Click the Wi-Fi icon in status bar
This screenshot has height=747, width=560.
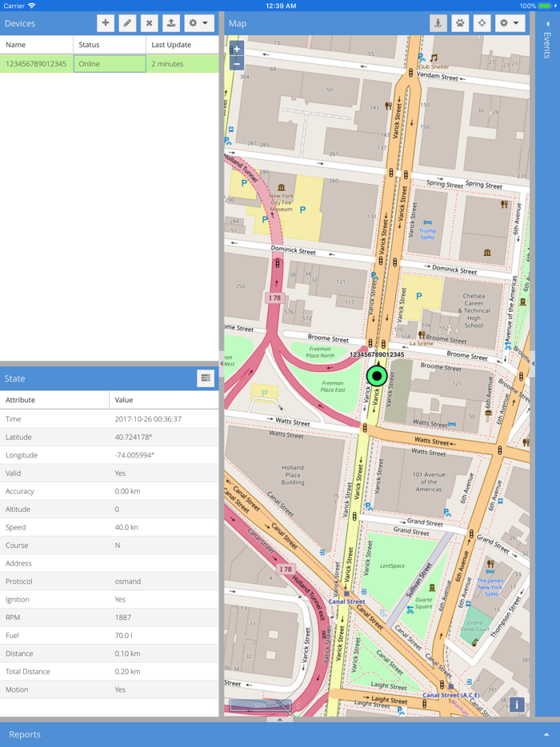click(31, 6)
